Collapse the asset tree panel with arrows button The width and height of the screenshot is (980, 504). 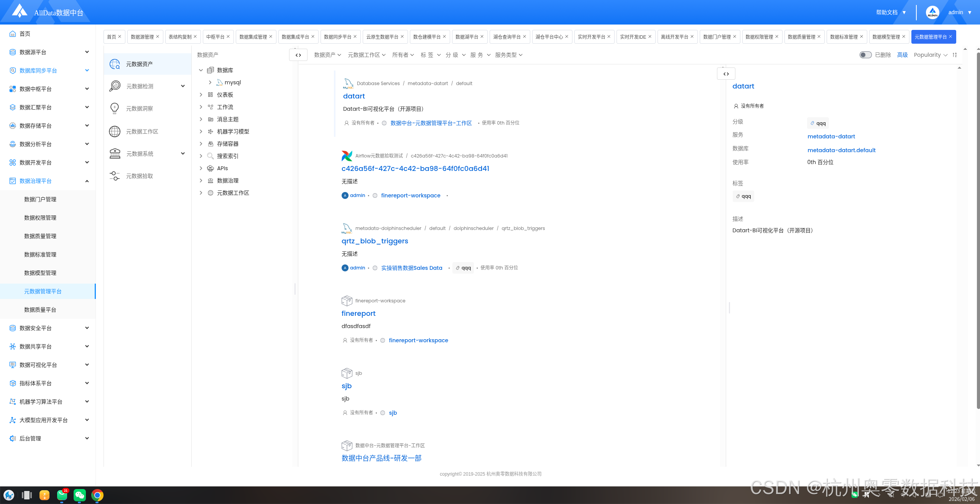tap(298, 55)
